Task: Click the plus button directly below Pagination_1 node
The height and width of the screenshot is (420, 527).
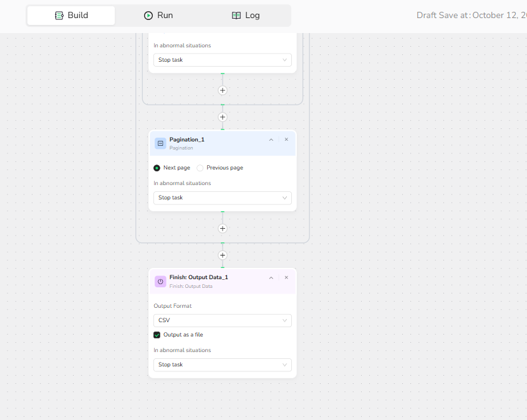Action: (x=223, y=229)
